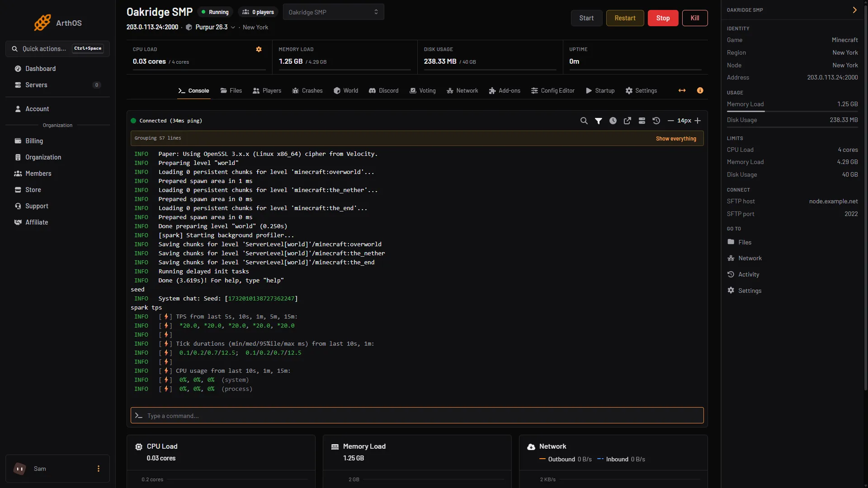868x488 pixels.
Task: Open the server selector dropdown
Action: tap(334, 12)
